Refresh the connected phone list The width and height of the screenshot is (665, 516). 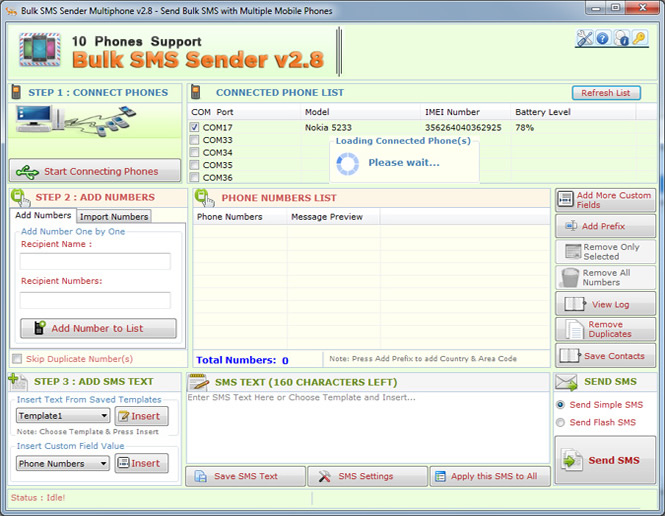point(606,93)
